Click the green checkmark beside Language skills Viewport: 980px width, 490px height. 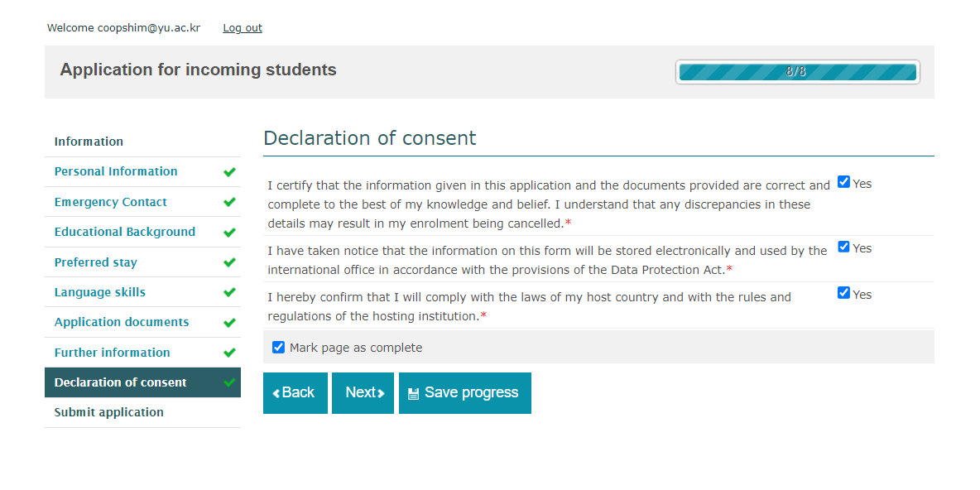point(229,292)
